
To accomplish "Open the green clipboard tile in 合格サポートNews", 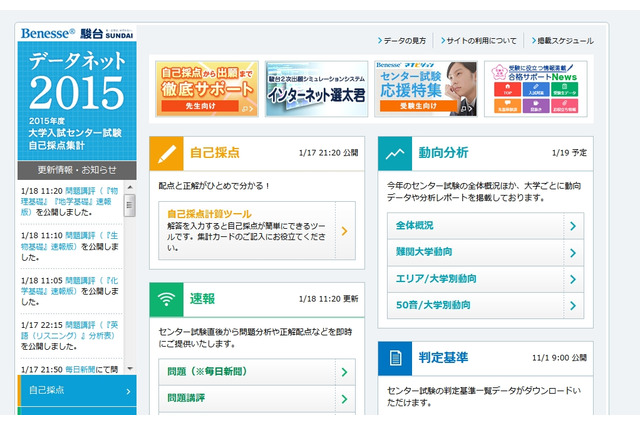I will tap(564, 89).
